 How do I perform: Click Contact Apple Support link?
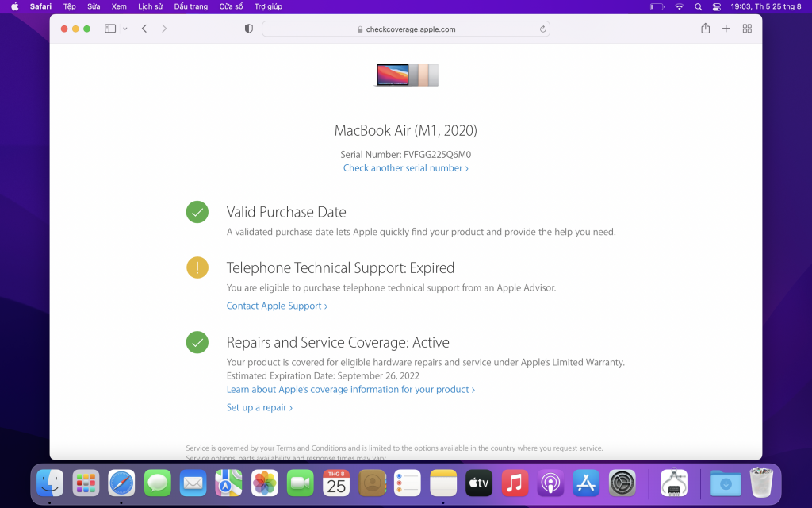point(277,306)
